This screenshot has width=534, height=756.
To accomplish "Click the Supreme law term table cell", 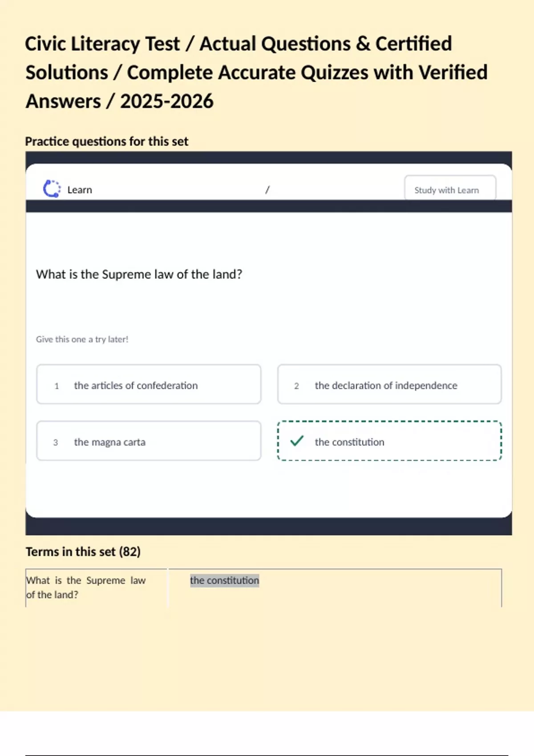I will coord(86,587).
